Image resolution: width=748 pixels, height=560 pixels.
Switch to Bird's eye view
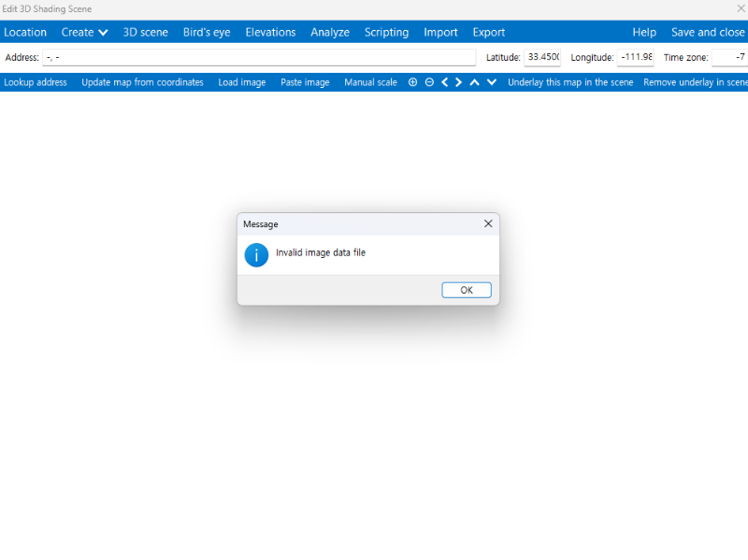(x=207, y=32)
